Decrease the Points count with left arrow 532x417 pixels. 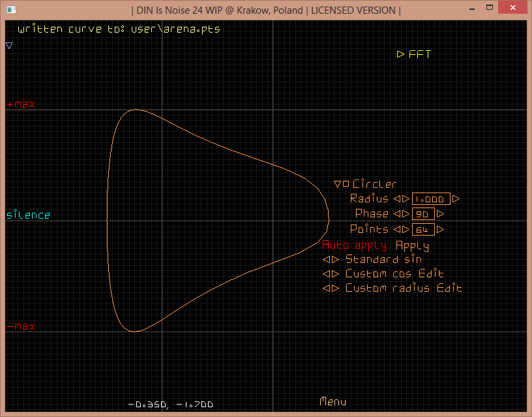pos(396,230)
